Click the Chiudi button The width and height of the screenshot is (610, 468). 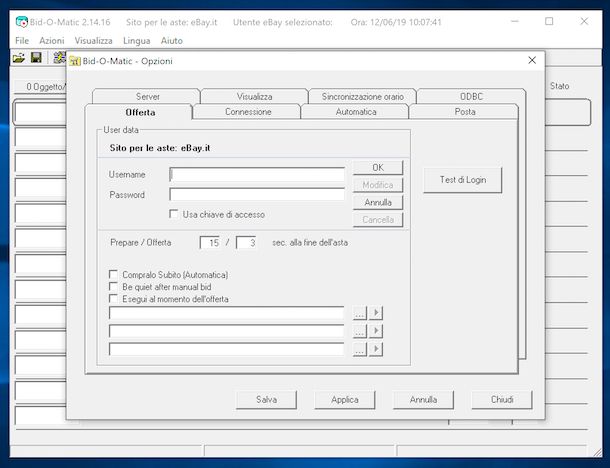(x=502, y=400)
